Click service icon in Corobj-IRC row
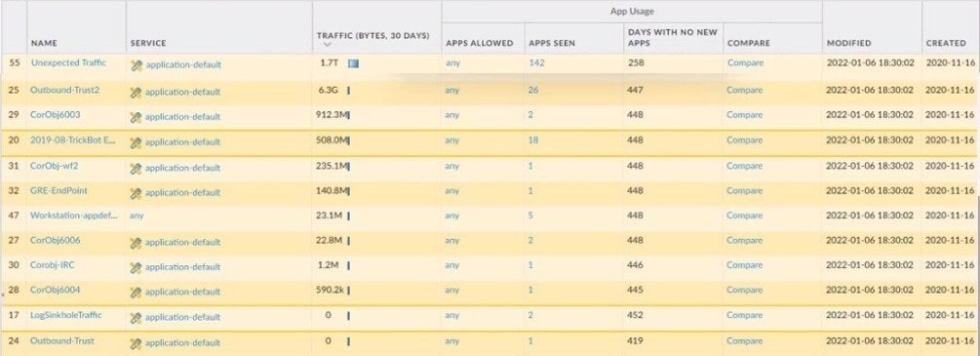980x356 pixels. pyautogui.click(x=136, y=267)
